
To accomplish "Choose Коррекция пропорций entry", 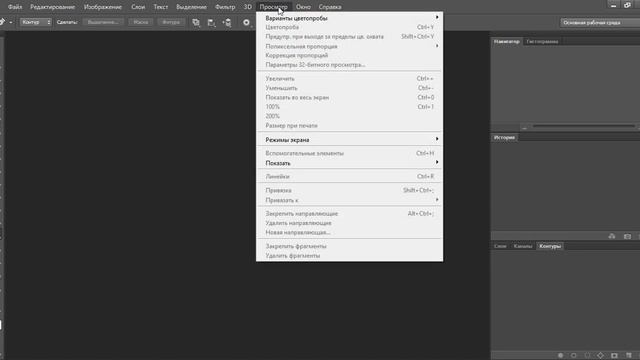I will click(349, 55).
